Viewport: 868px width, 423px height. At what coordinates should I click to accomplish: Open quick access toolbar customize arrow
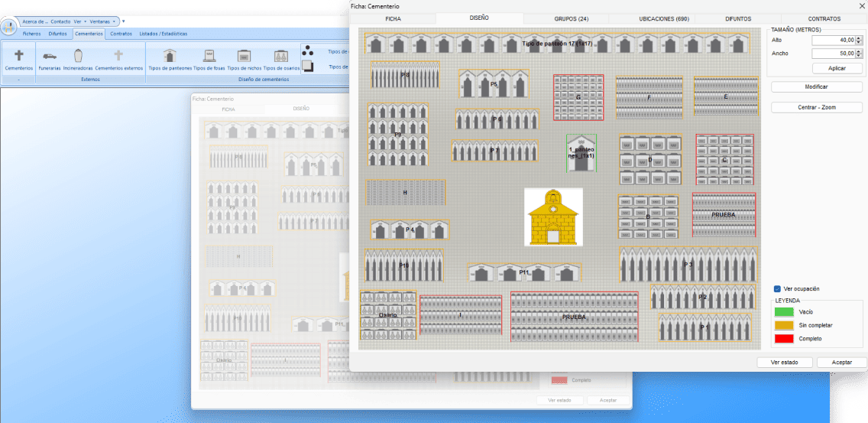tap(124, 21)
